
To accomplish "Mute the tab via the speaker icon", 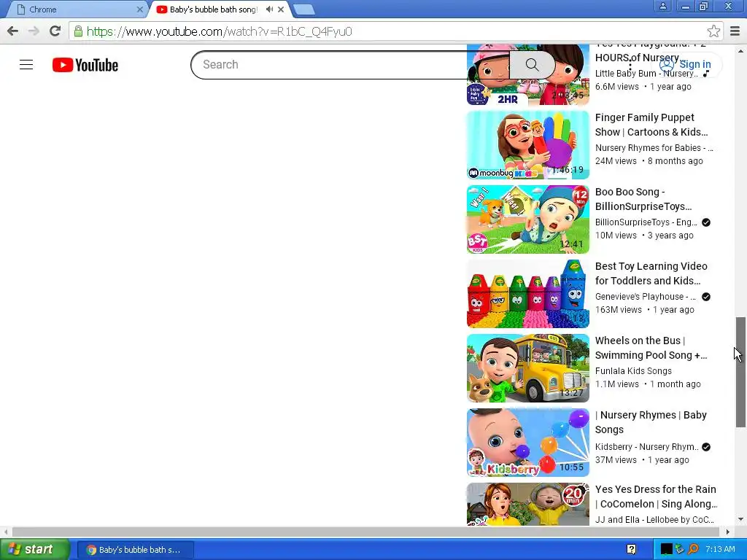I will [269, 9].
